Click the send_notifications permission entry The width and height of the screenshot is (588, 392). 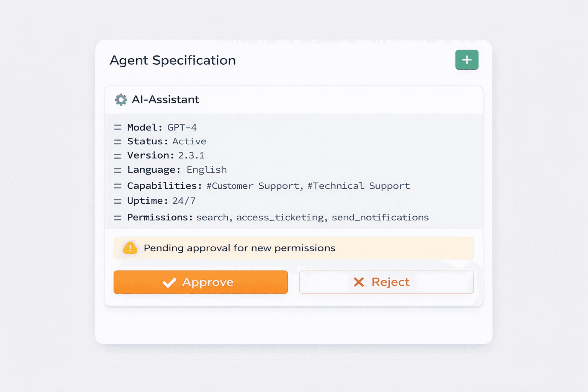pyautogui.click(x=380, y=217)
